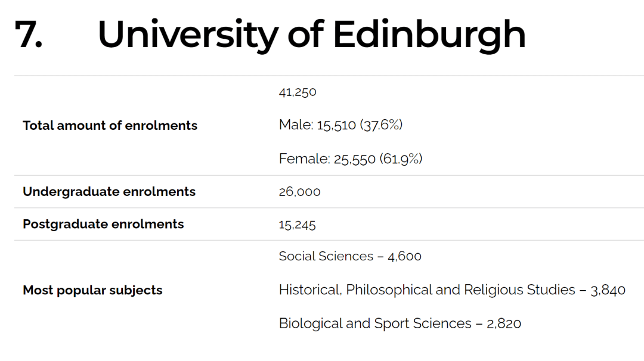Select the Most popular subjects label
The width and height of the screenshot is (644, 361).
93,291
